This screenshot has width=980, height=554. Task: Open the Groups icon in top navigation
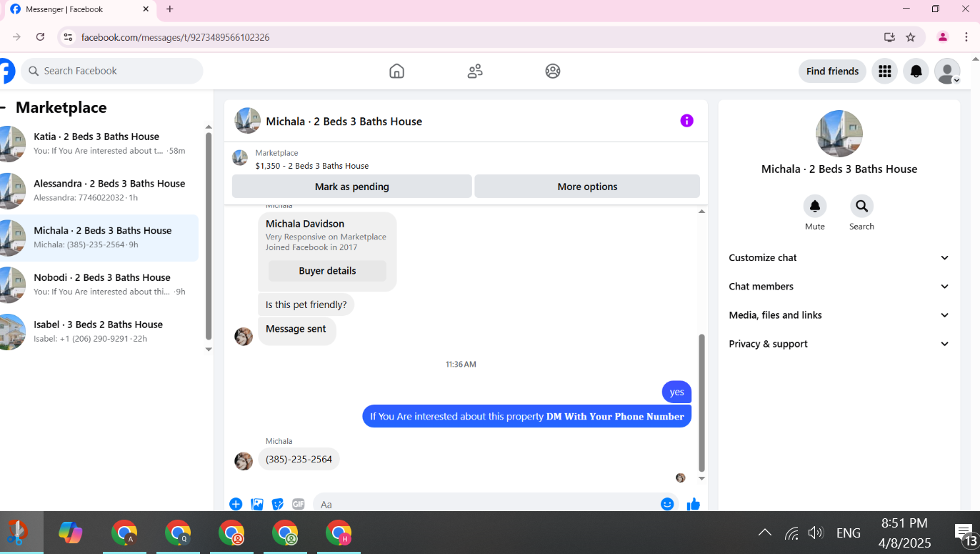[553, 71]
